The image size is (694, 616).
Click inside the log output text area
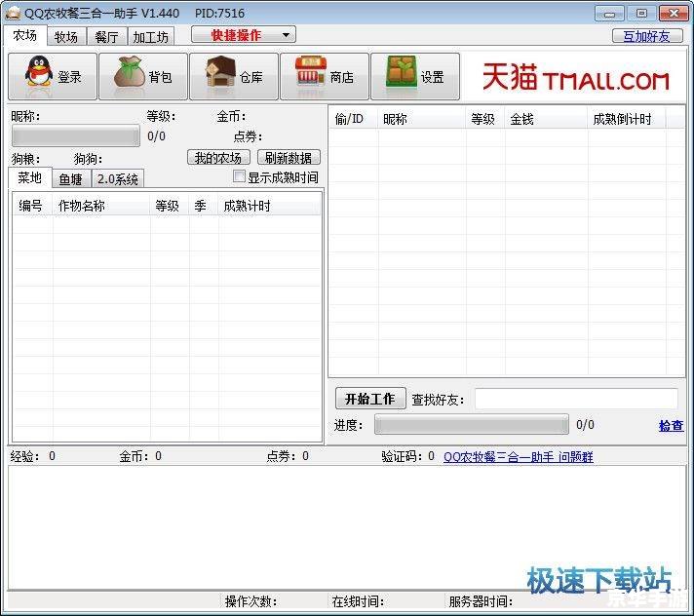click(x=347, y=527)
